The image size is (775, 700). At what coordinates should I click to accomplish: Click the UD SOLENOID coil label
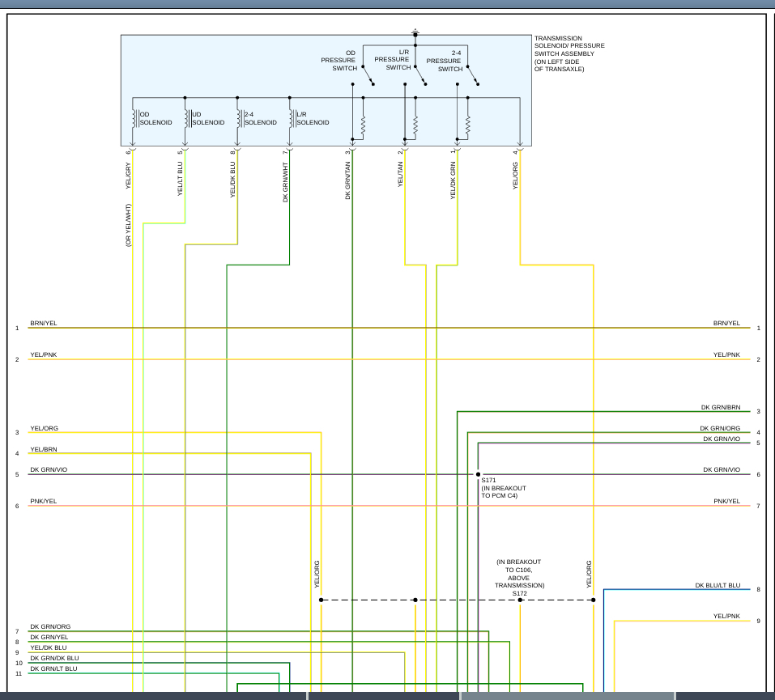pyautogui.click(x=208, y=119)
